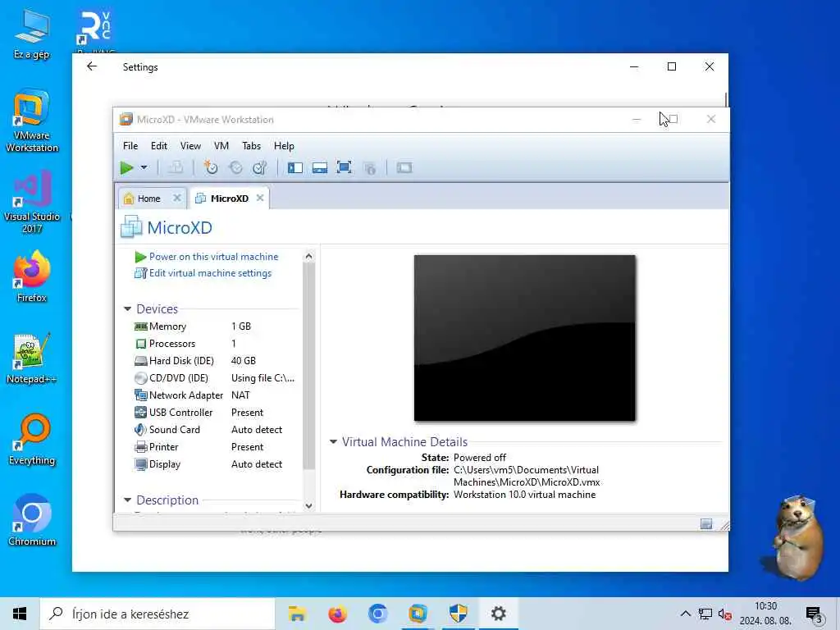Enter full screen mode via toolbar icon
The height and width of the screenshot is (630, 840).
tap(345, 167)
